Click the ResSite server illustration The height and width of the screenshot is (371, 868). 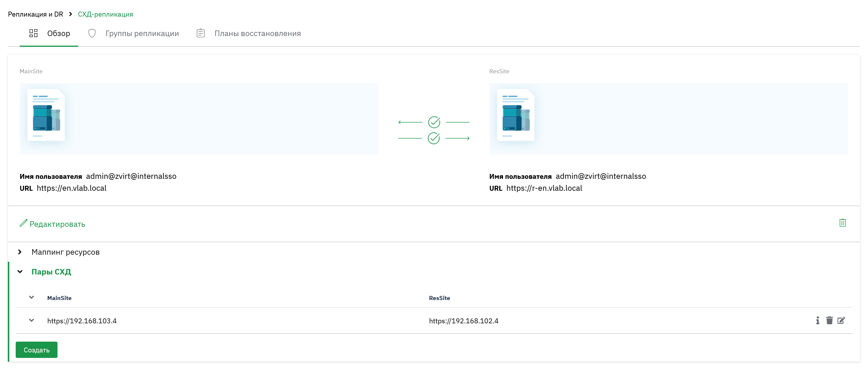coord(515,115)
